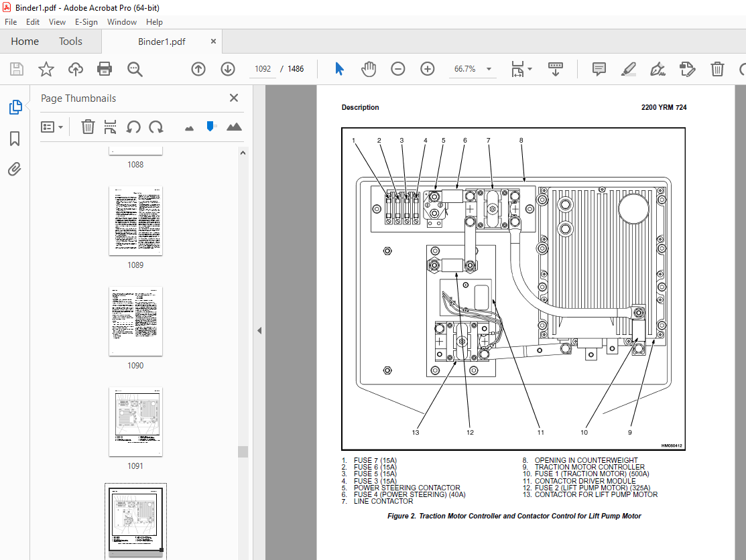Select the highlighted current page thumbnail
Viewport: 746px width, 560px height.
(x=135, y=521)
